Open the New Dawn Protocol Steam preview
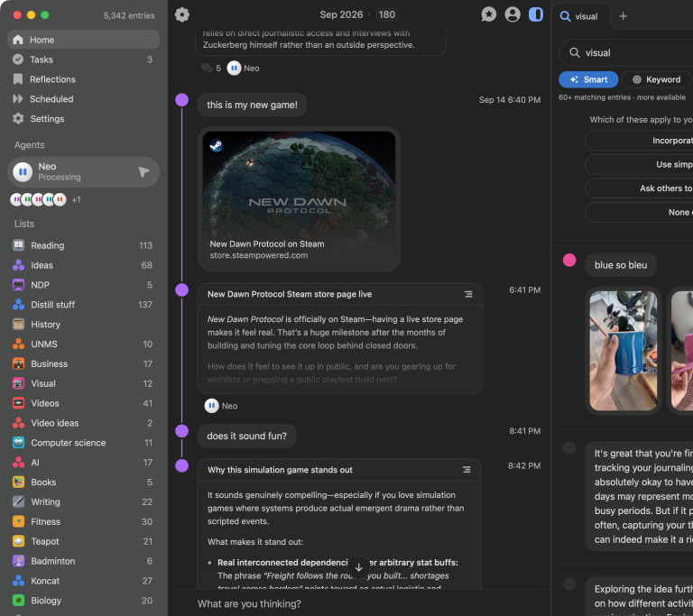The width and height of the screenshot is (693, 616). click(299, 198)
